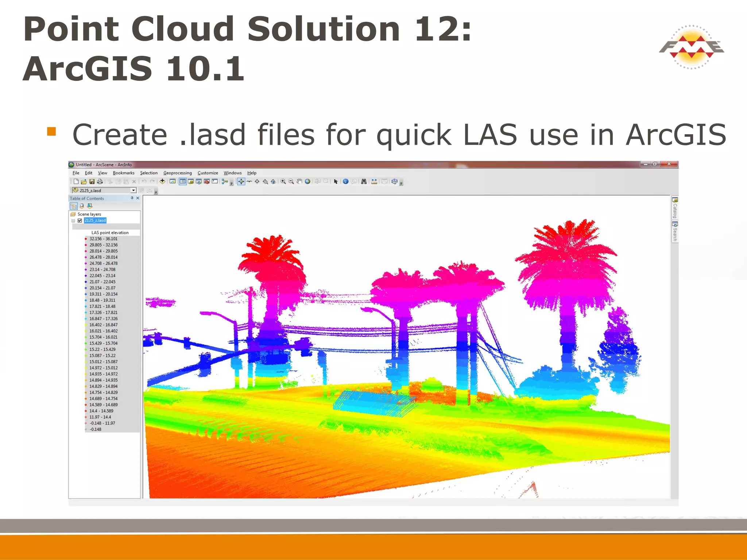The width and height of the screenshot is (747, 560).
Task: Open the Selection menu
Action: click(x=149, y=173)
